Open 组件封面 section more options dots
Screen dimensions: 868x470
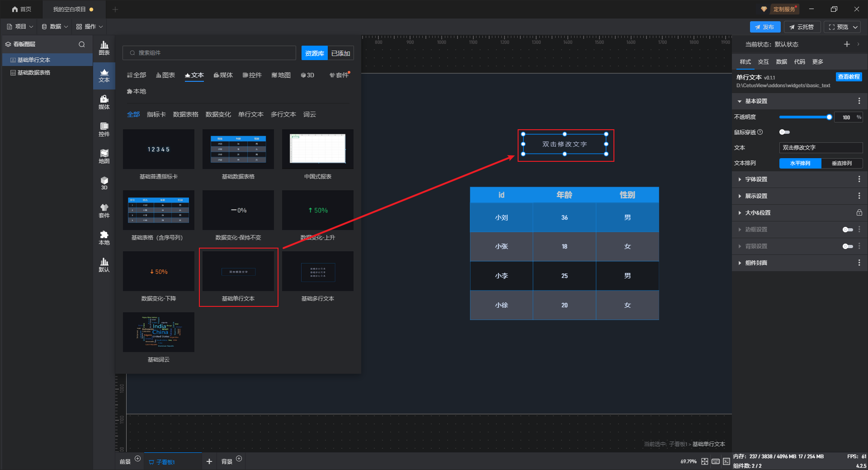pos(859,263)
